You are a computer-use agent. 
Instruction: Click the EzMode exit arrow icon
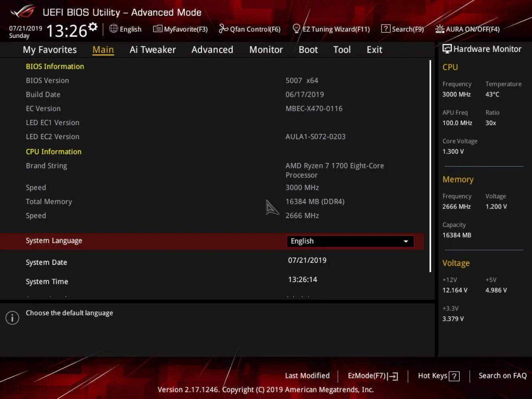(x=393, y=376)
